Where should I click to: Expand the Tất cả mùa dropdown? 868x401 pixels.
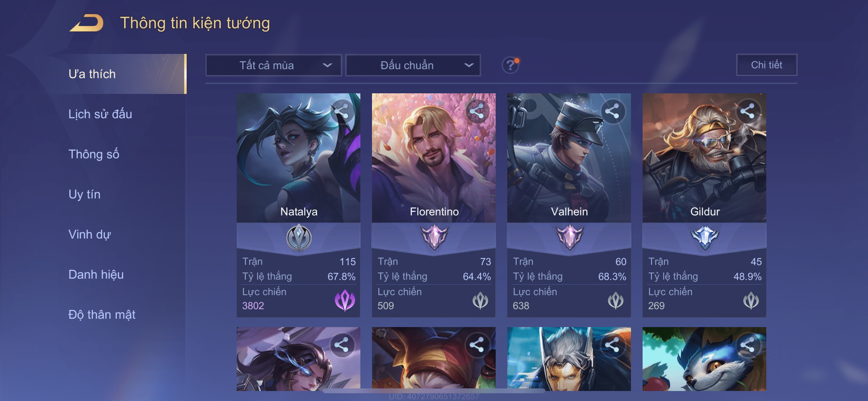tap(274, 65)
